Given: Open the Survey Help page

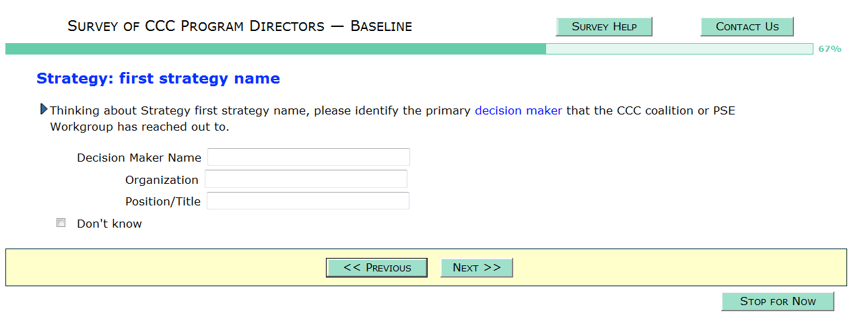Looking at the screenshot, I should pos(604,27).
